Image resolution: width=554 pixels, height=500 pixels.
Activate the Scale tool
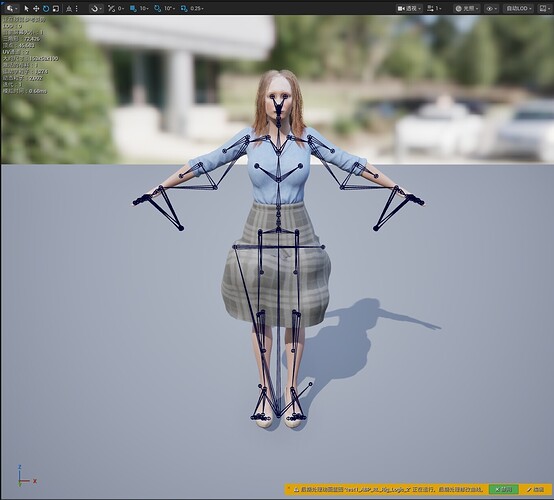click(56, 8)
